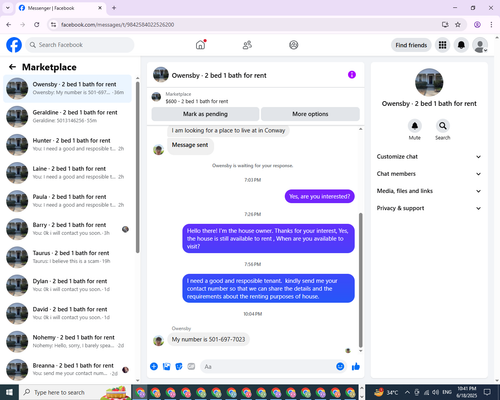Image resolution: width=500 pixels, height=400 pixels.
Task: Open the Breanna conversation
Action: (x=67, y=370)
